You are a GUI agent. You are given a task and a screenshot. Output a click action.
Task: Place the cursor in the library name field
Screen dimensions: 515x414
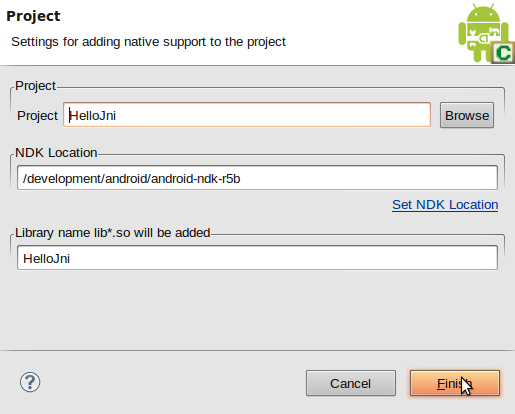[x=257, y=258]
